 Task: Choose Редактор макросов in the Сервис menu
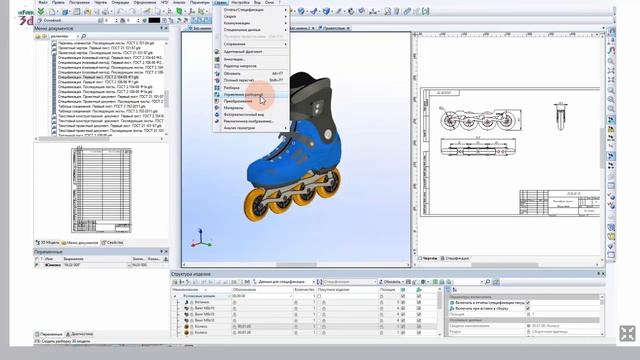coord(251,66)
